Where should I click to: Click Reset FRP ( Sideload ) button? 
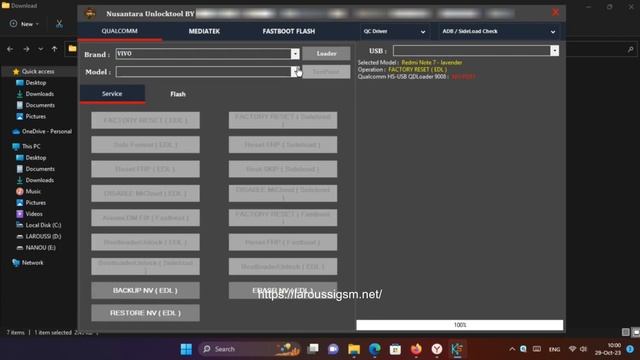[x=283, y=145]
